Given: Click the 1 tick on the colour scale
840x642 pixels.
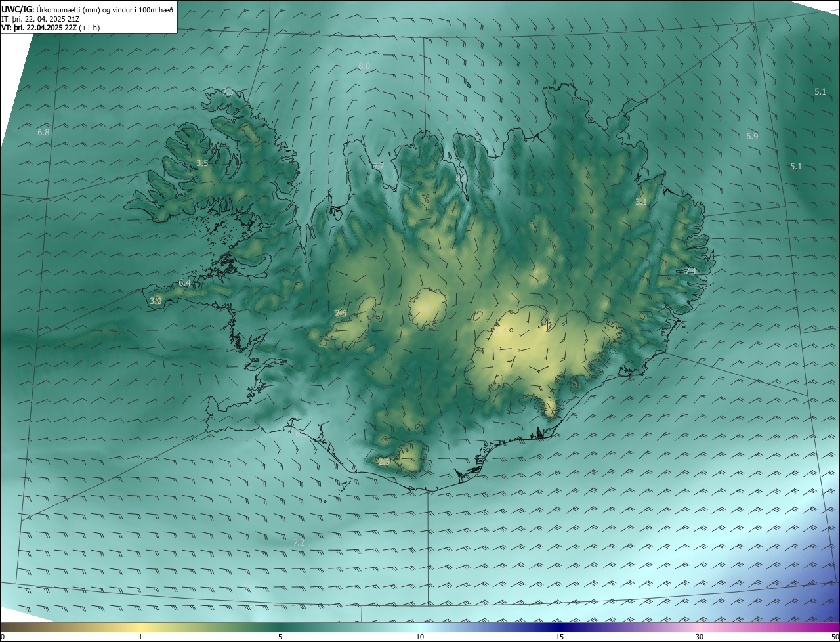Looking at the screenshot, I should (x=140, y=637).
